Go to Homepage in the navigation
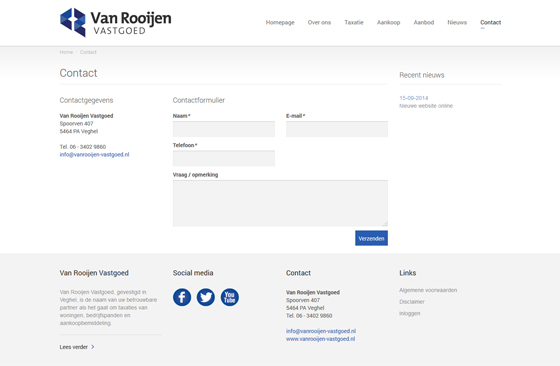The width and height of the screenshot is (560, 366). [280, 22]
